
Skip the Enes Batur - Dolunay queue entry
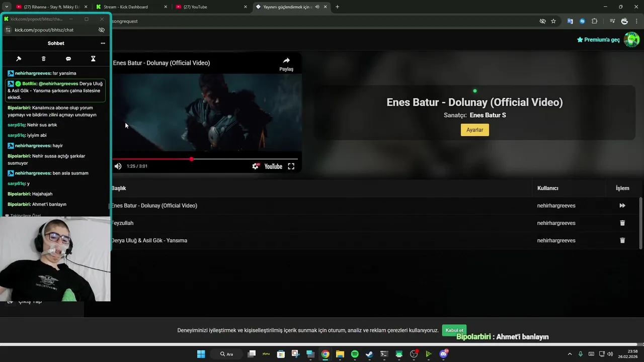coord(622,206)
